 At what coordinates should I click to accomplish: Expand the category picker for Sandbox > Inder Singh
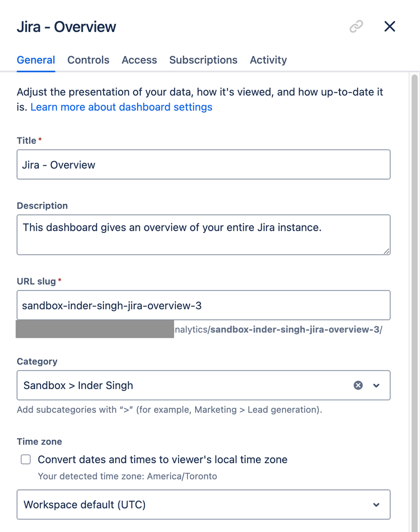pos(376,385)
